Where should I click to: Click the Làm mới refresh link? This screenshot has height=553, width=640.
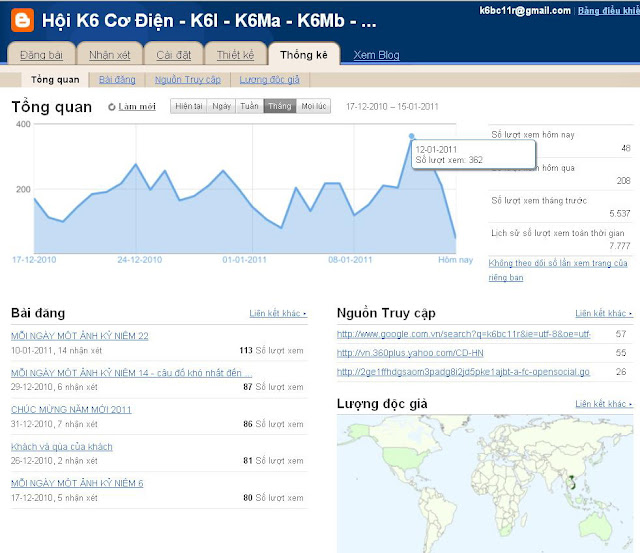[137, 107]
